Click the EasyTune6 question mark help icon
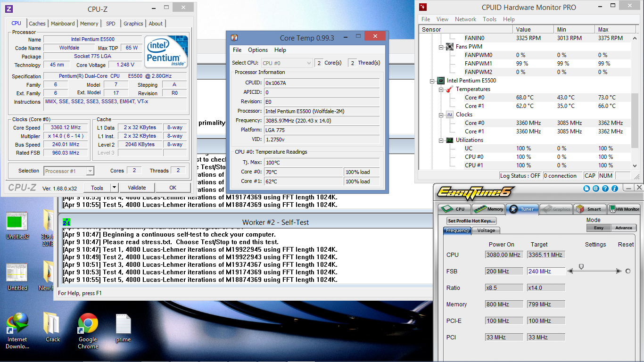Screen dimensions: 644x362 (605, 188)
